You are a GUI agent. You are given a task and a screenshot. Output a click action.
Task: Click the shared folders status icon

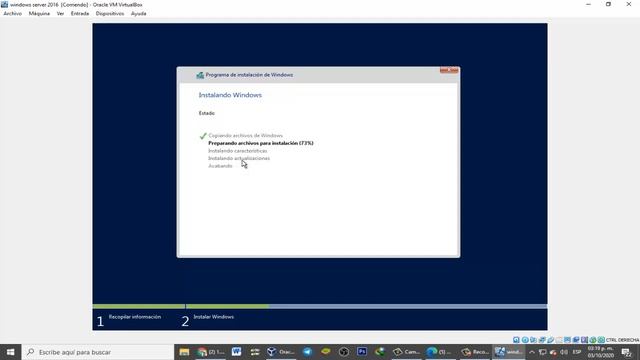[559, 340]
